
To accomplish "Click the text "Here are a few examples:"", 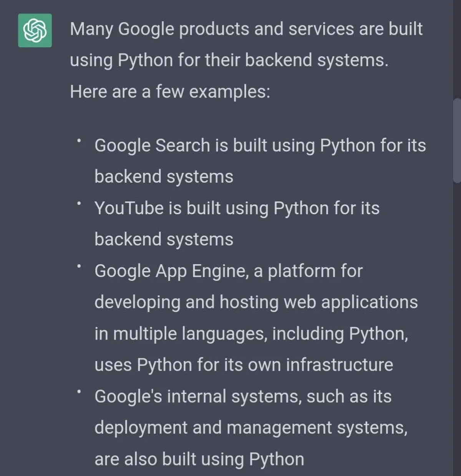I will pyautogui.click(x=170, y=92).
